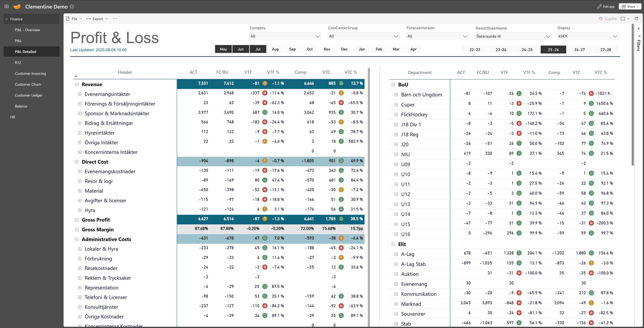644x328 pixels.
Task: Deselect the Jul month slicer
Action: (258, 49)
